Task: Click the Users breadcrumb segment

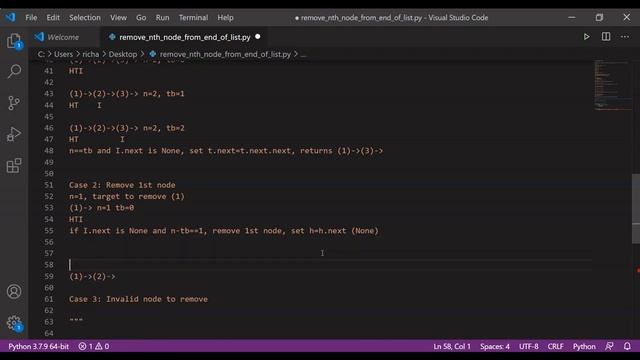Action: 63,54
